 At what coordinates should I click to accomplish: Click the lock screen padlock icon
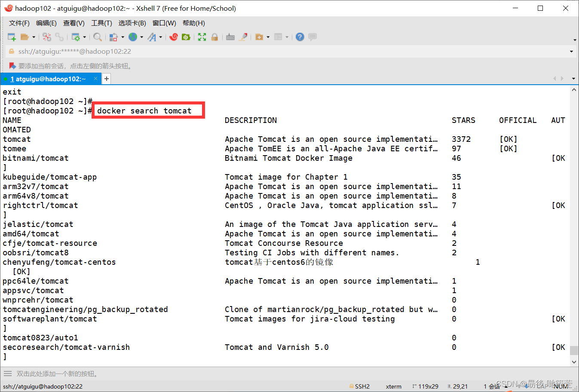pos(214,37)
